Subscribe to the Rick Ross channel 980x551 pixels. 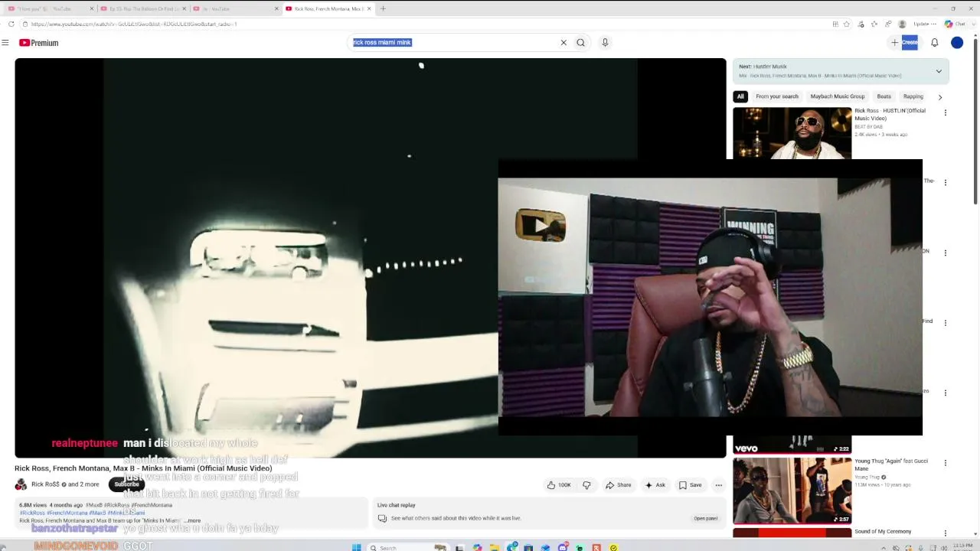pos(127,484)
